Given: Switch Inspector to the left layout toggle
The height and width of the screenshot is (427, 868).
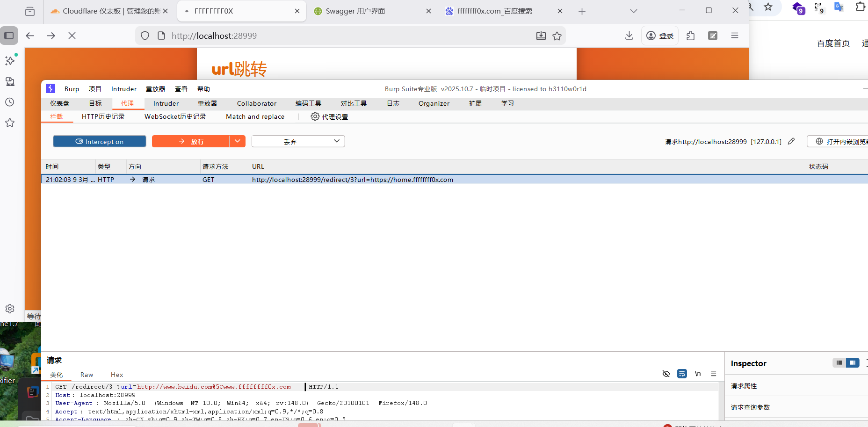Looking at the screenshot, I should (x=839, y=363).
